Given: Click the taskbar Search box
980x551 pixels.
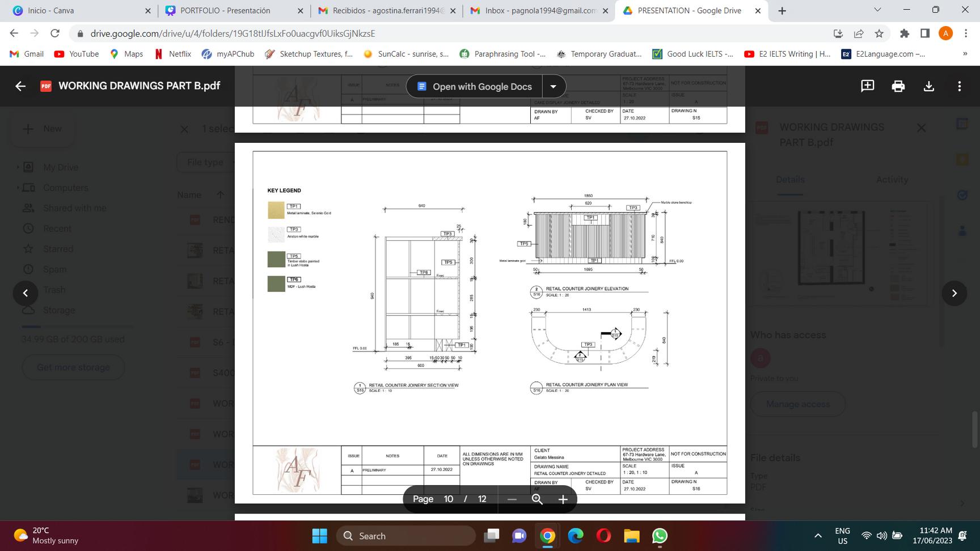Looking at the screenshot, I should point(406,536).
